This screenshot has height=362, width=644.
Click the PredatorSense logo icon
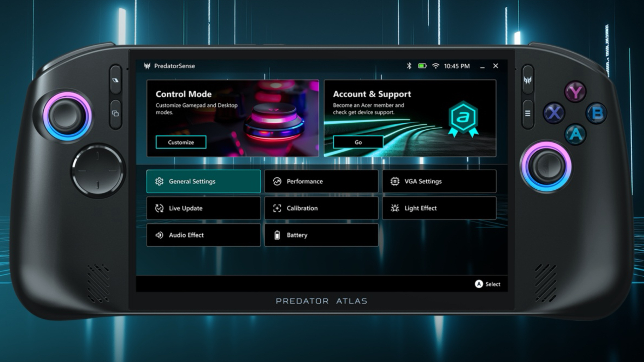coord(147,66)
